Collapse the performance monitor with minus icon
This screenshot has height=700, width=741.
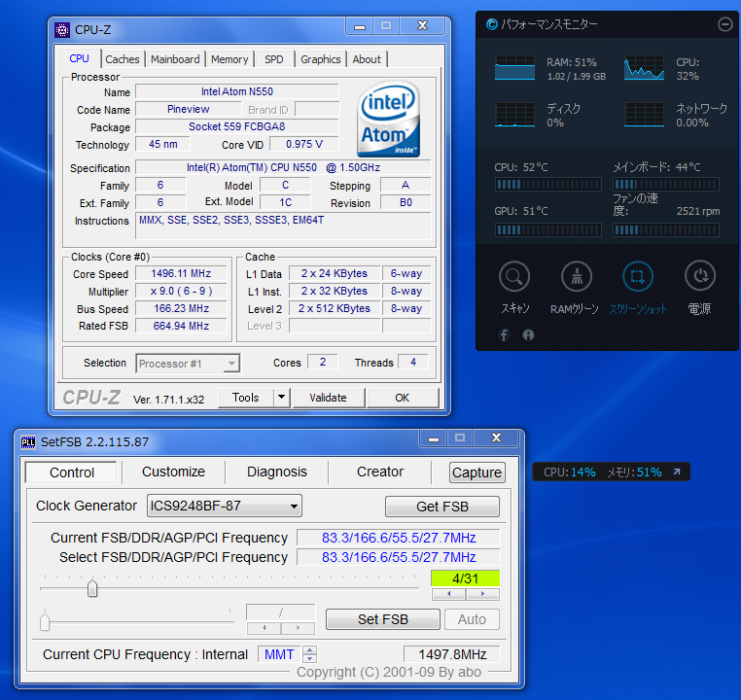(724, 24)
